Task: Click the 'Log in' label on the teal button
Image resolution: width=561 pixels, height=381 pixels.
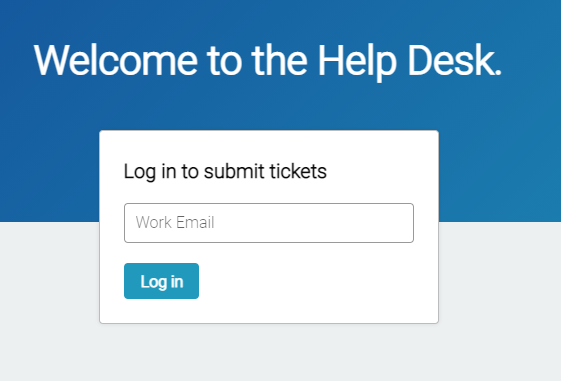Action: [162, 282]
